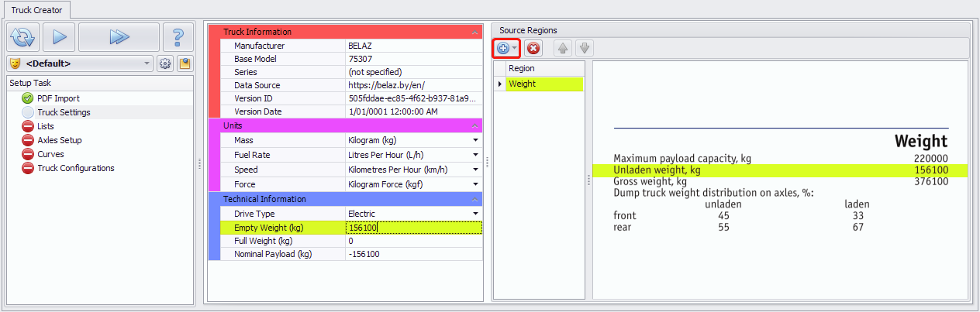The height and width of the screenshot is (312, 980).
Task: Move the region up with the arrow icon
Action: 563,48
